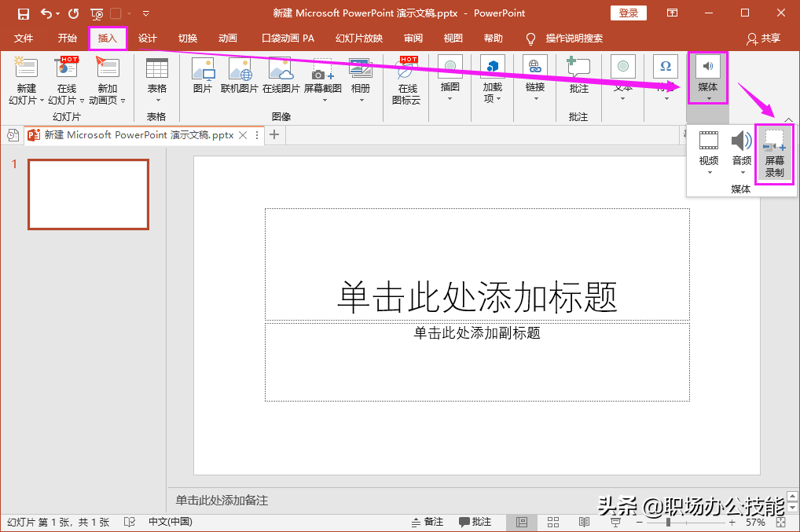
Task: Open Ribbon Display Options icon
Action: tap(673, 13)
